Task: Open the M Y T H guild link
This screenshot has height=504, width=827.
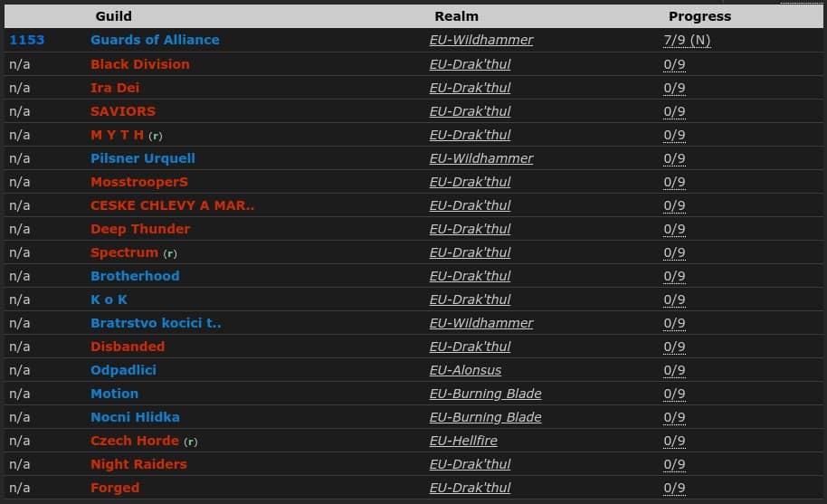Action: (117, 135)
